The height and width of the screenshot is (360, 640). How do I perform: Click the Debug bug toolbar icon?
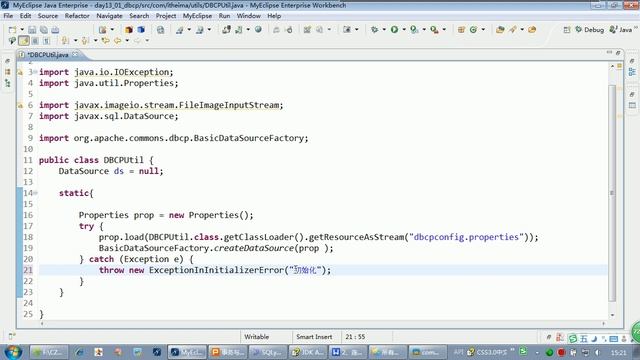click(x=374, y=30)
